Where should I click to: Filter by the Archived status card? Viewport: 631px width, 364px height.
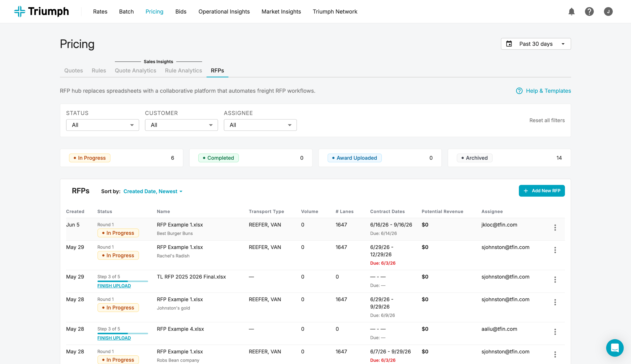509,158
